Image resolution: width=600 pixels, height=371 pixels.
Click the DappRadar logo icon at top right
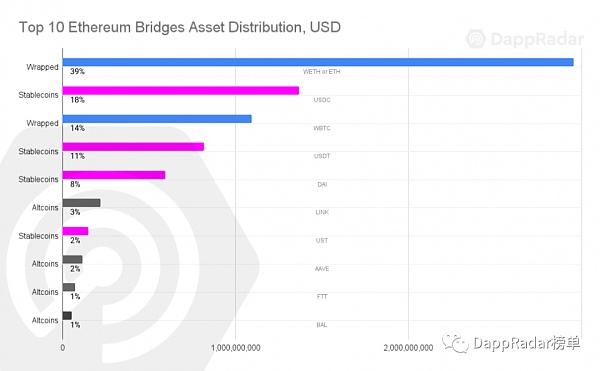click(476, 39)
